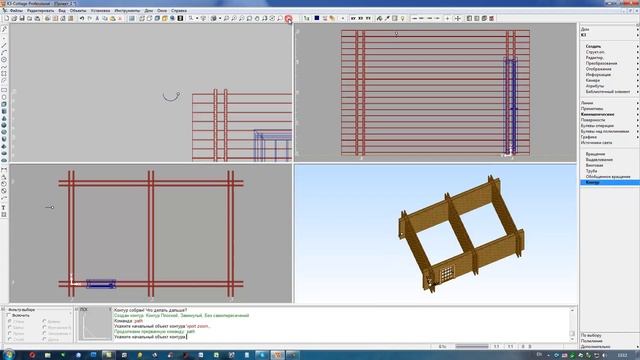Open the Окно menu
Image resolution: width=640 pixels, height=360 pixels.
coord(162,11)
